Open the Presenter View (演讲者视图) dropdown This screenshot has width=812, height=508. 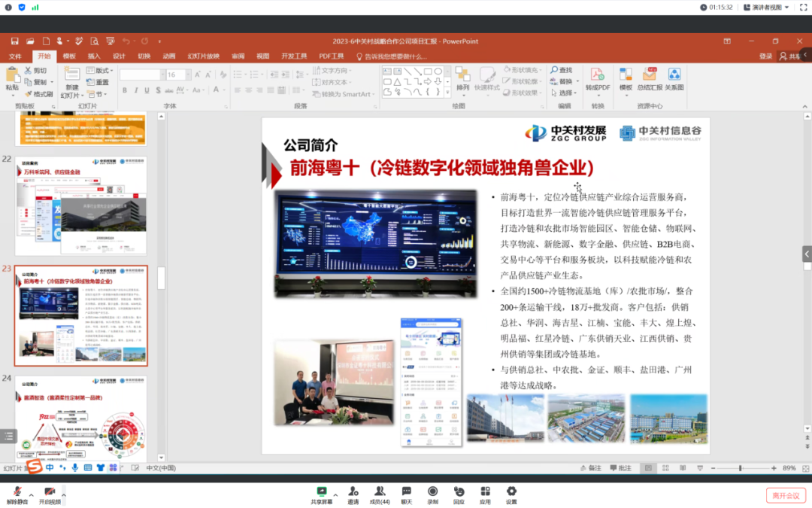click(x=766, y=8)
